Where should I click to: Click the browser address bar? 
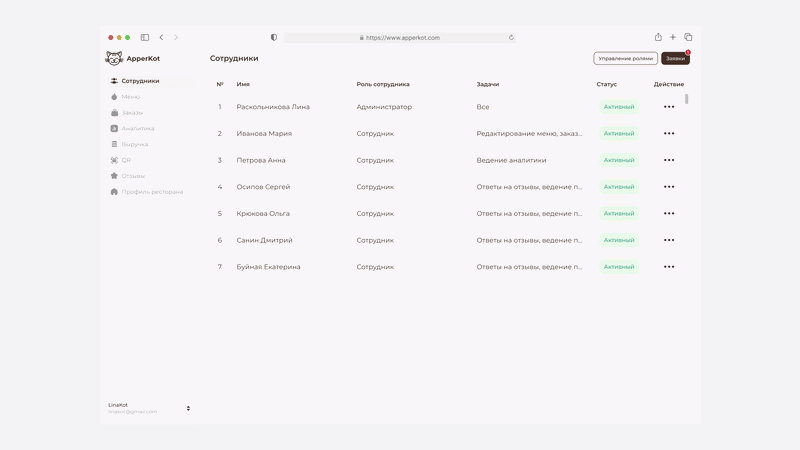pos(399,38)
